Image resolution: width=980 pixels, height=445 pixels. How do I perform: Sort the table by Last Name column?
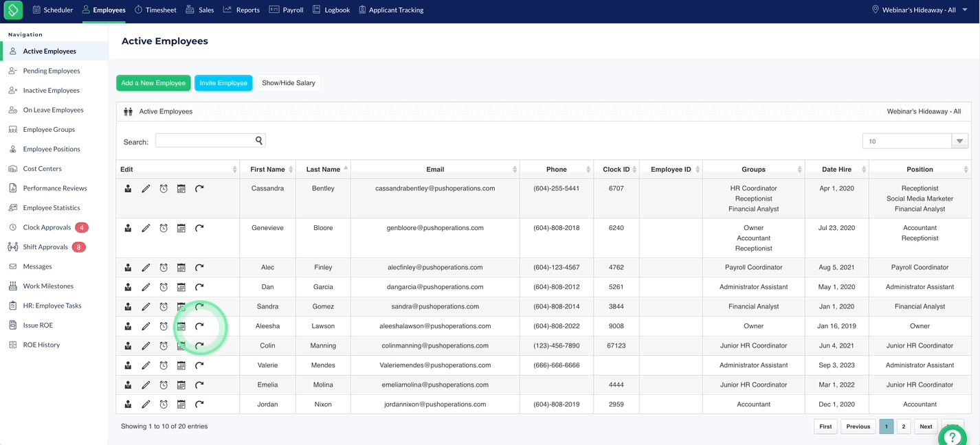(x=323, y=169)
